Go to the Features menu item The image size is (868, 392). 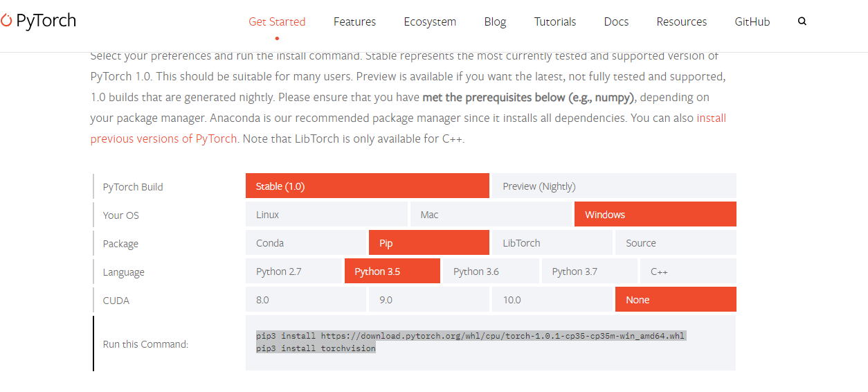pos(354,21)
